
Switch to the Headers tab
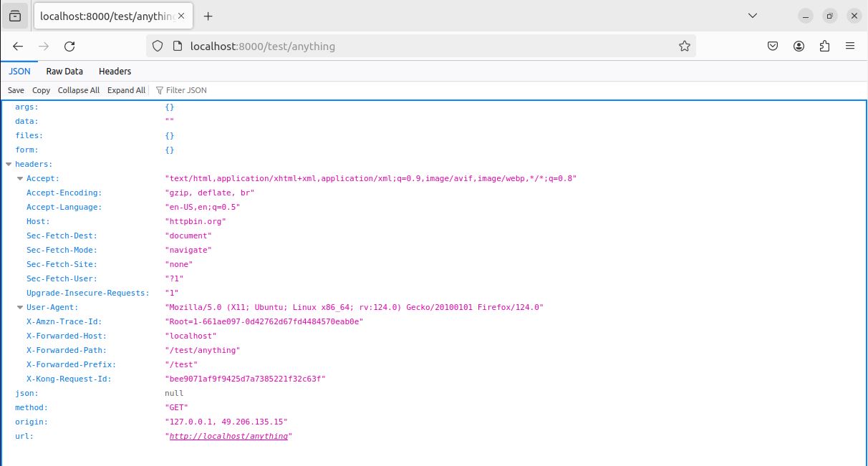115,71
